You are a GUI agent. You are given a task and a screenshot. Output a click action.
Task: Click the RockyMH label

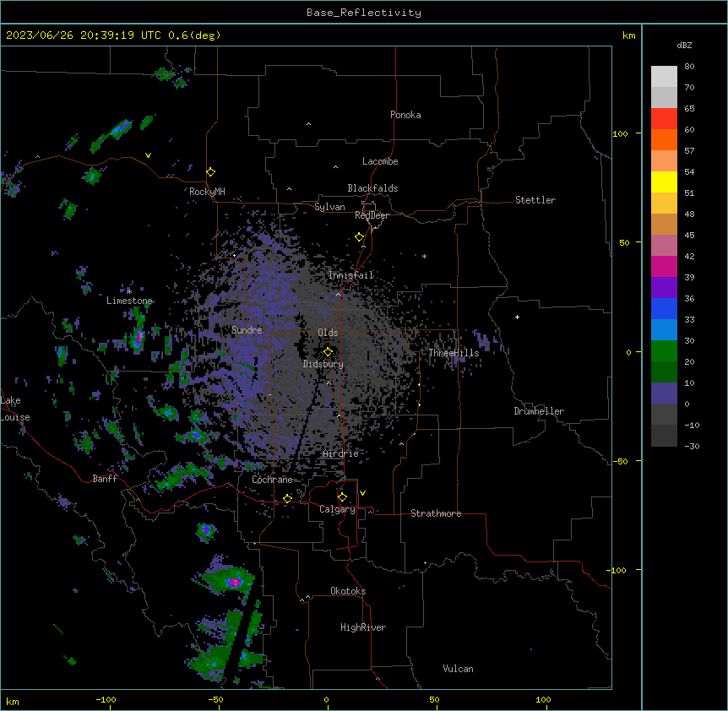pyautogui.click(x=207, y=192)
